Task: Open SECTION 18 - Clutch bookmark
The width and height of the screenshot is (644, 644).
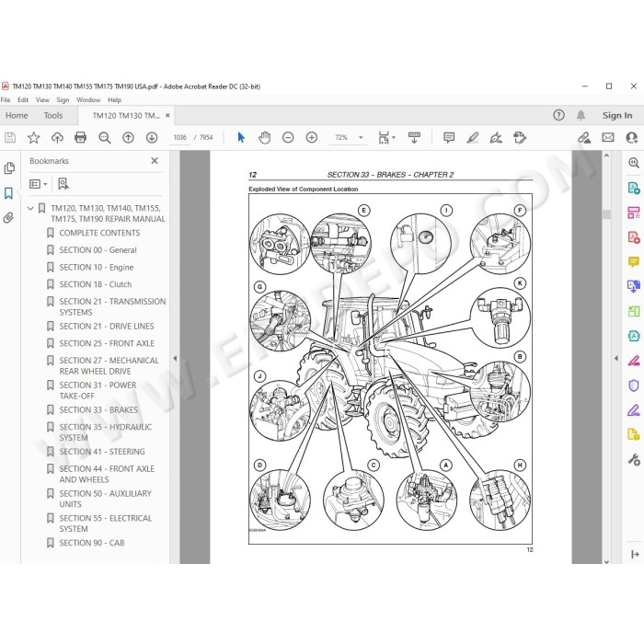Action: [x=96, y=284]
